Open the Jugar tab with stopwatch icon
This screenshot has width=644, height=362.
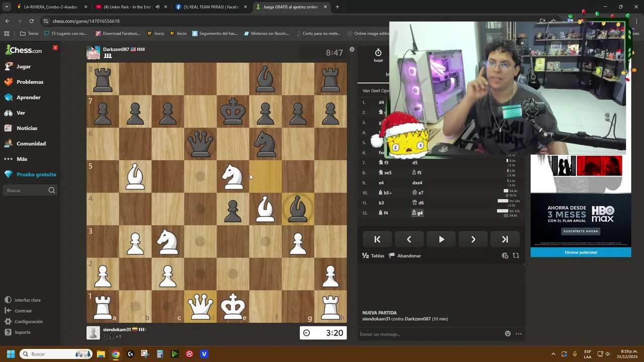click(x=378, y=55)
